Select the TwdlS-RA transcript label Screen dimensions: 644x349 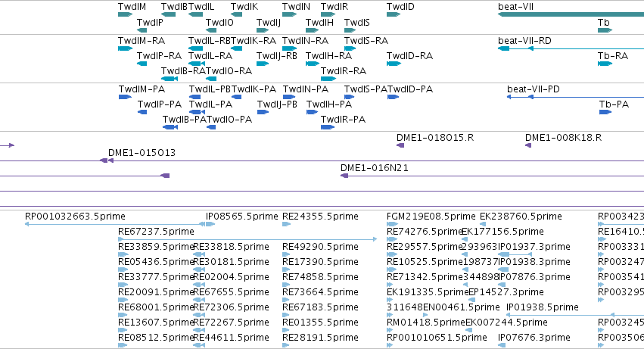point(366,41)
